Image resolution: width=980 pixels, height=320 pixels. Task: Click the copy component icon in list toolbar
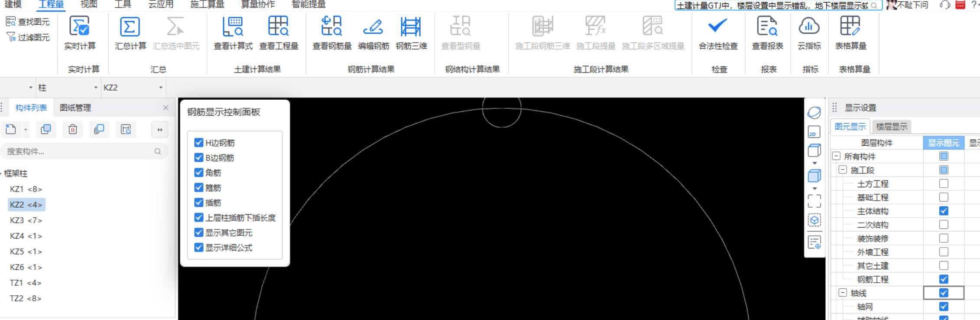tap(45, 129)
